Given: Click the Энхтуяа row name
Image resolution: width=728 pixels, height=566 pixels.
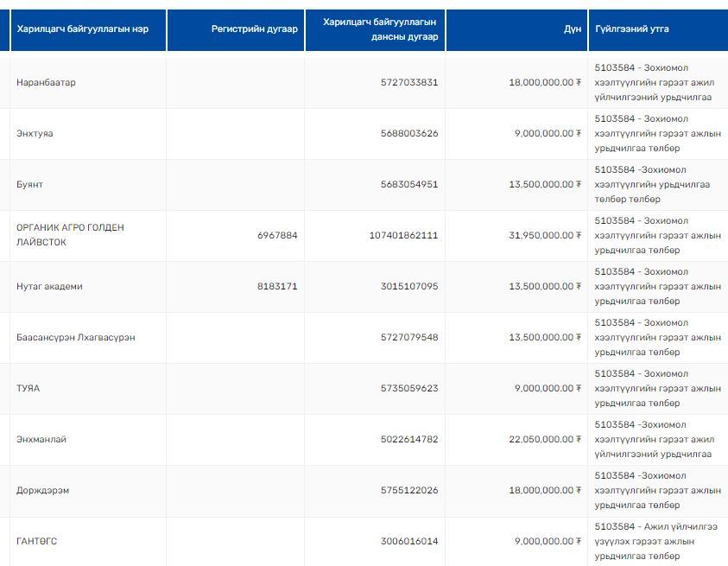Looking at the screenshot, I should click(35, 134).
